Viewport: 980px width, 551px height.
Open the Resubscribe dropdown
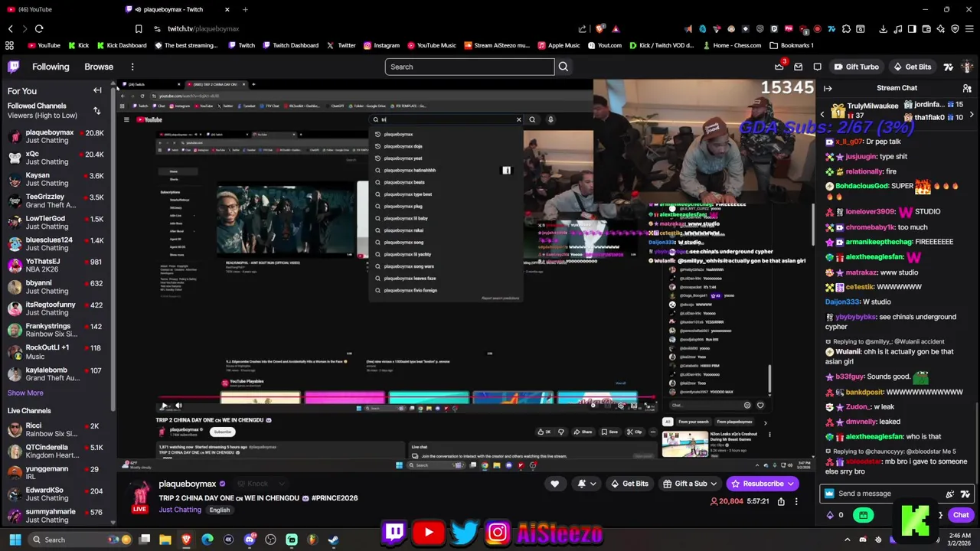(791, 484)
